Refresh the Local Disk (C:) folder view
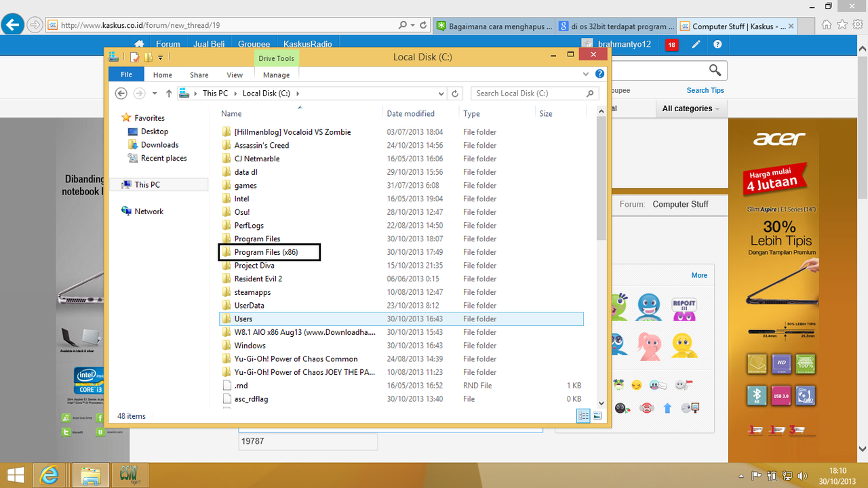 (456, 94)
